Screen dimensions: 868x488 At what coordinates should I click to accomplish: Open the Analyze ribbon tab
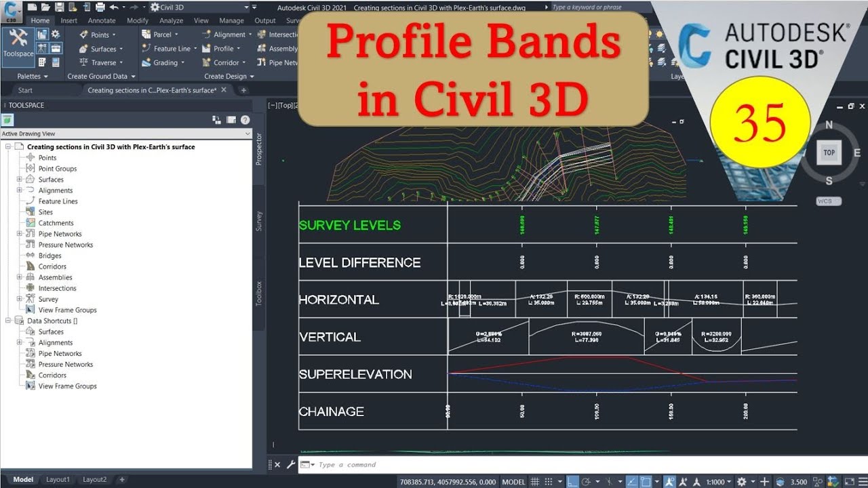[x=171, y=20]
